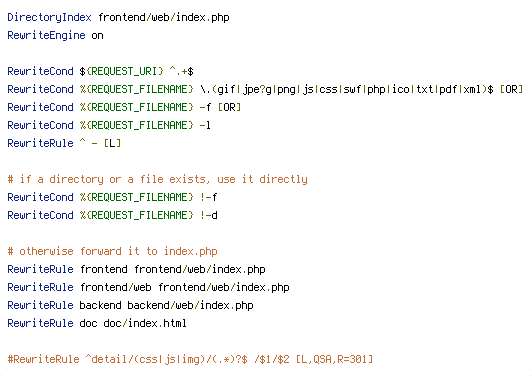The width and height of the screenshot is (532, 376).
Task: Click the backend/web/index.php rewrite target
Action: pos(190,305)
